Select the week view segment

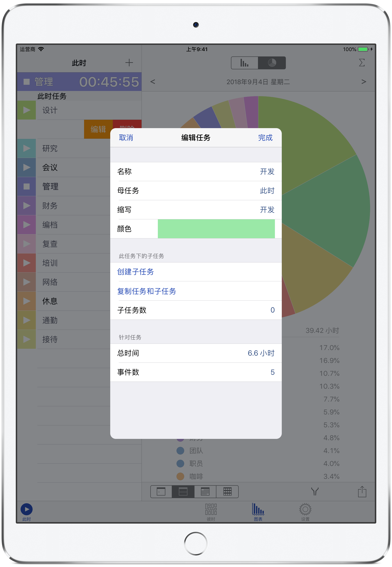pos(183,491)
